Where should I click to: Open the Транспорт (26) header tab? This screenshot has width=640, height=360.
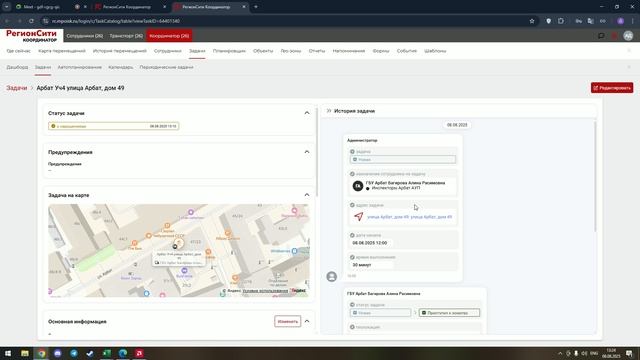pyautogui.click(x=126, y=36)
